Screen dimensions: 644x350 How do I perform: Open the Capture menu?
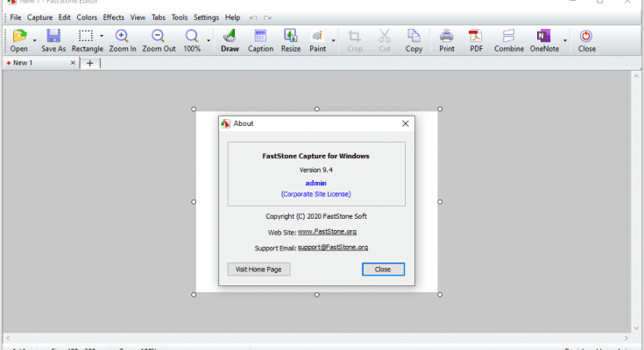click(39, 17)
